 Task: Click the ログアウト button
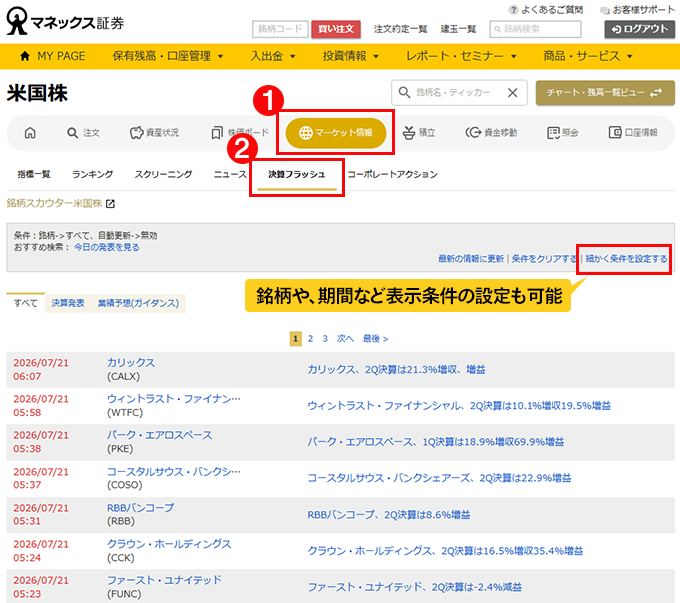pos(640,29)
